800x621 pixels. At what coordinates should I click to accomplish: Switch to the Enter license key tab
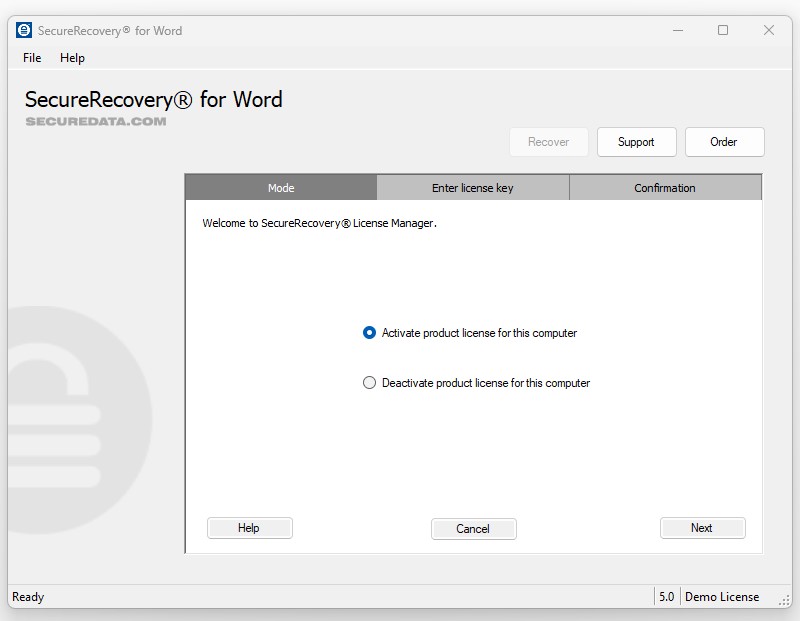click(474, 187)
